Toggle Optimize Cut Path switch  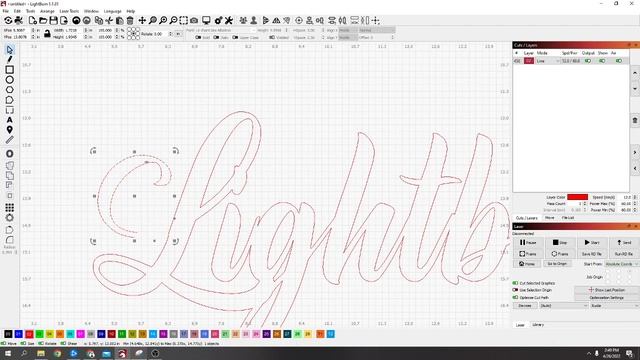click(516, 297)
